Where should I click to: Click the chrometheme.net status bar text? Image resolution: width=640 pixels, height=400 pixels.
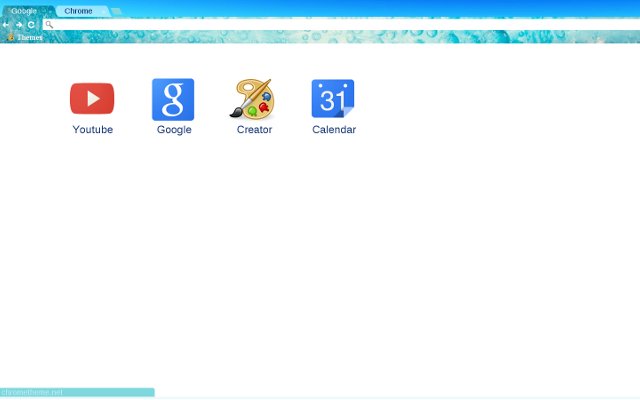32,392
